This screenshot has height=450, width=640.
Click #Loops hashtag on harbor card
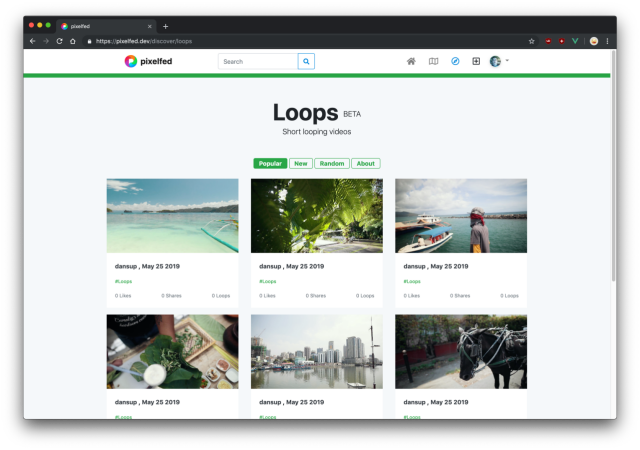(412, 281)
